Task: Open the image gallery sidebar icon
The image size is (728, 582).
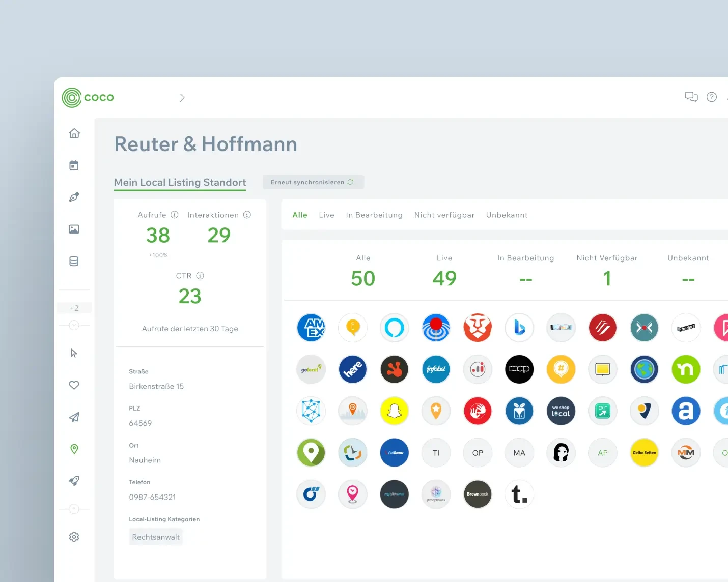Action: click(74, 229)
